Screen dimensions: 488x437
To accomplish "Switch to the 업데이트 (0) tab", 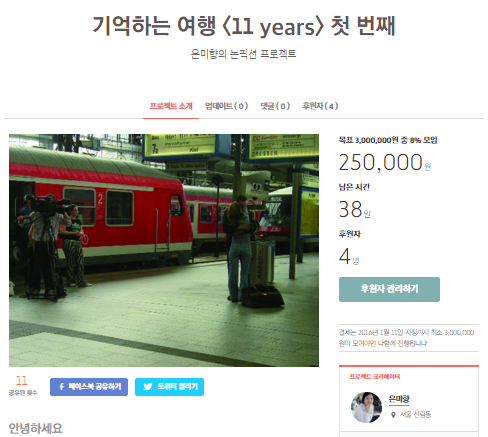I will tap(227, 106).
